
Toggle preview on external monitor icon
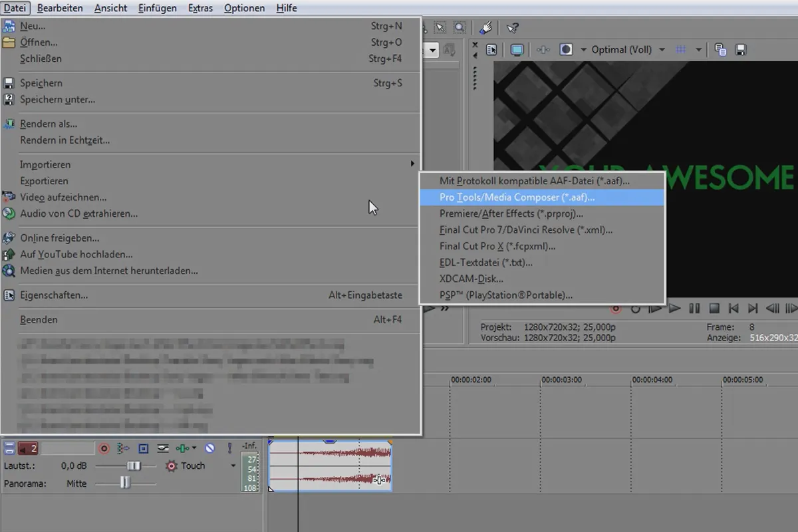(x=517, y=50)
